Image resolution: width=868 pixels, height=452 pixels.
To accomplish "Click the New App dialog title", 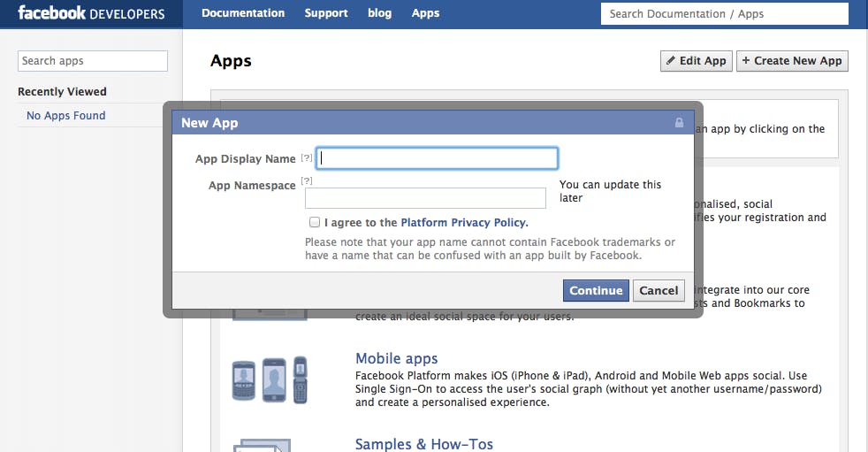I will coord(209,123).
